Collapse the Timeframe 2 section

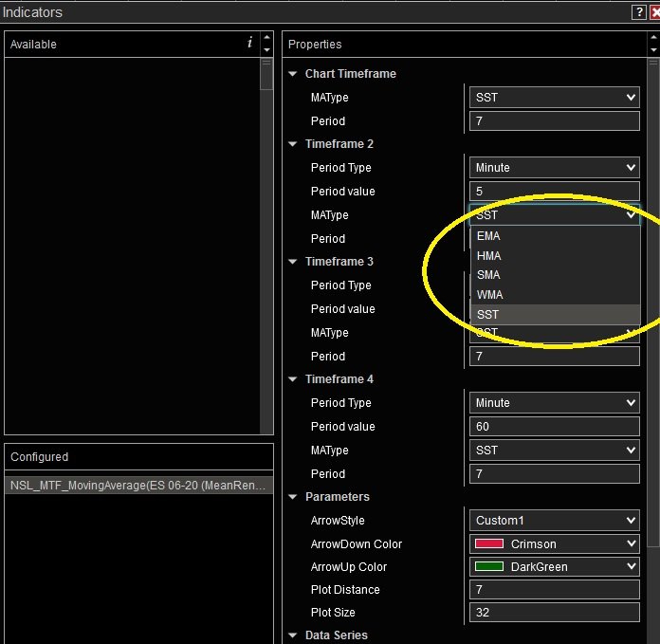291,144
